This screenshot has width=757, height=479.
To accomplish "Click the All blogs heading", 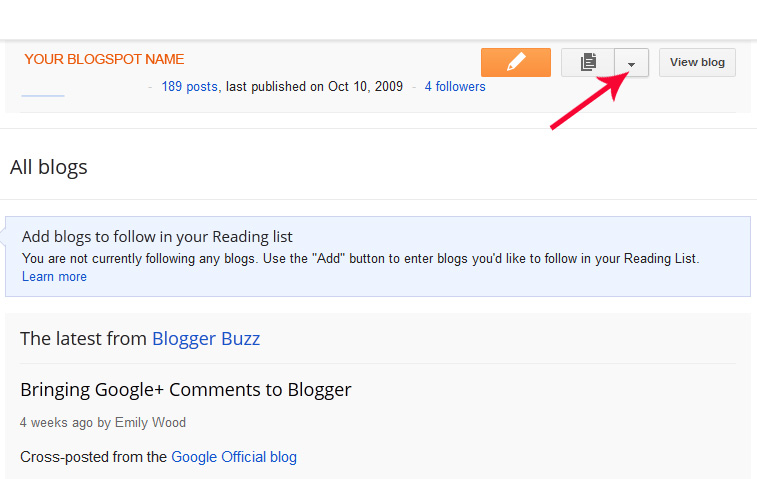I will pos(49,167).
